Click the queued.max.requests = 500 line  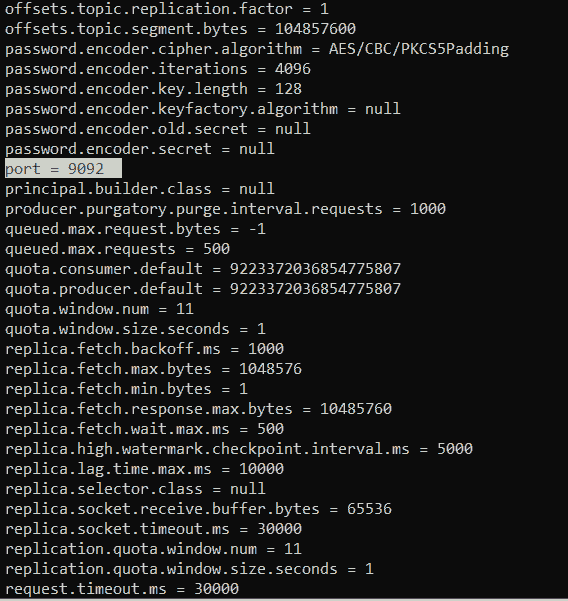point(117,249)
